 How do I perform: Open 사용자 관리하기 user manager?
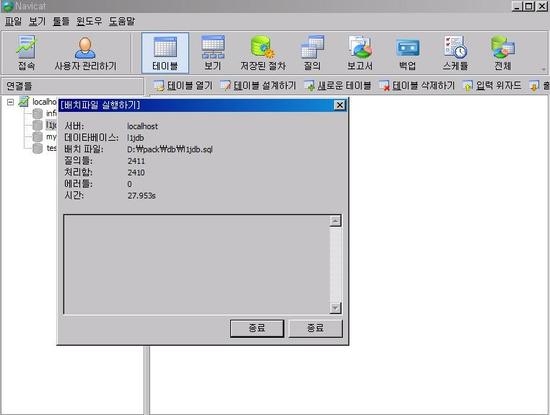(85, 53)
